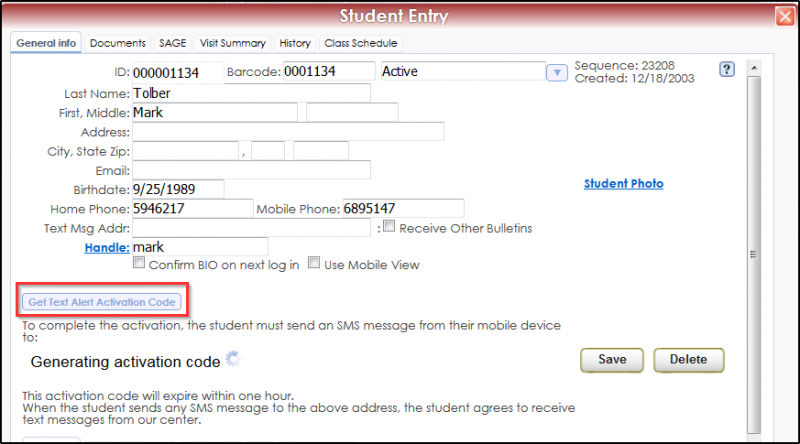The image size is (800, 444).
Task: Check Confirm BIO on next log in
Action: [x=139, y=263]
